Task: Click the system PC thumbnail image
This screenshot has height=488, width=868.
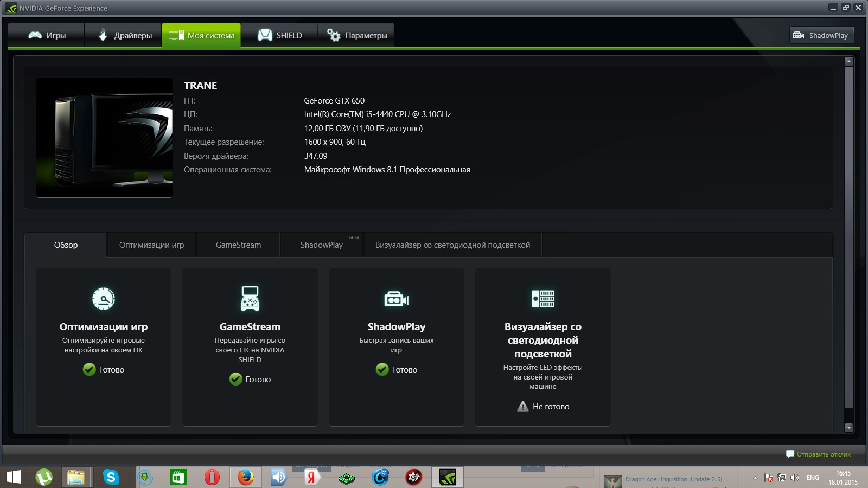Action: point(104,138)
